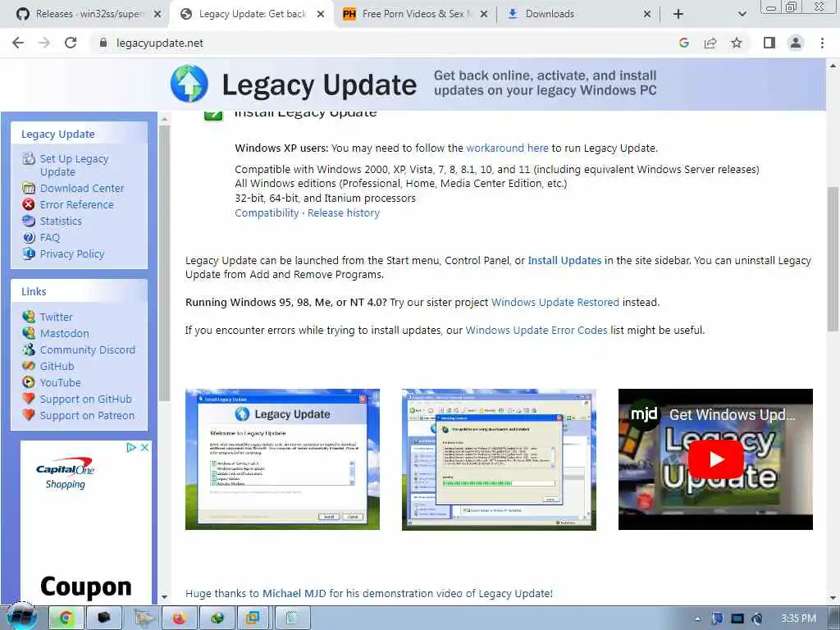Screen dimensions: 840x630
Task: Open the Release history link
Action: [344, 212]
